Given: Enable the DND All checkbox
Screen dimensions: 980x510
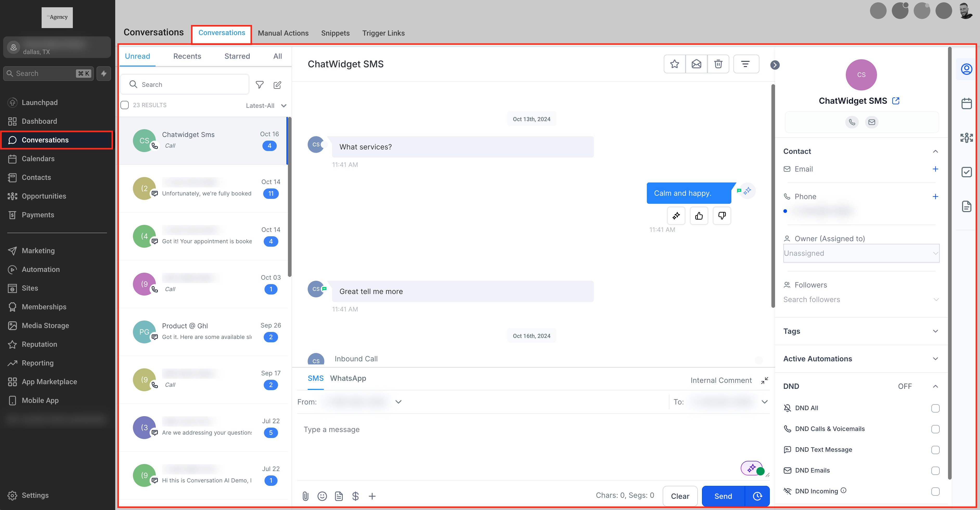Looking at the screenshot, I should 935,408.
